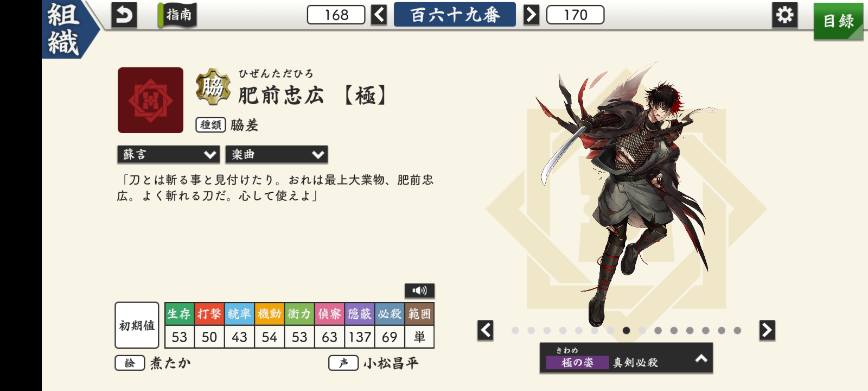
Task: Open the settings gear icon
Action: (784, 15)
